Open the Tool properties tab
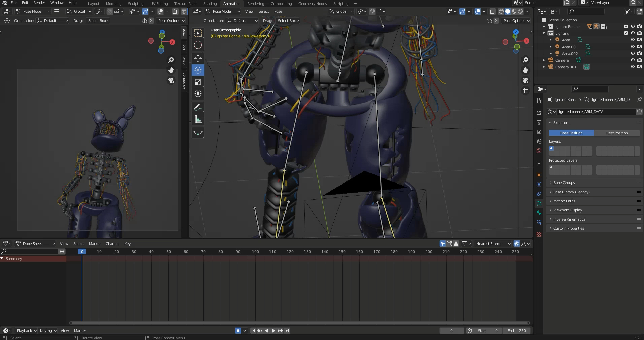Viewport: 644px width, 340px height. [x=539, y=101]
